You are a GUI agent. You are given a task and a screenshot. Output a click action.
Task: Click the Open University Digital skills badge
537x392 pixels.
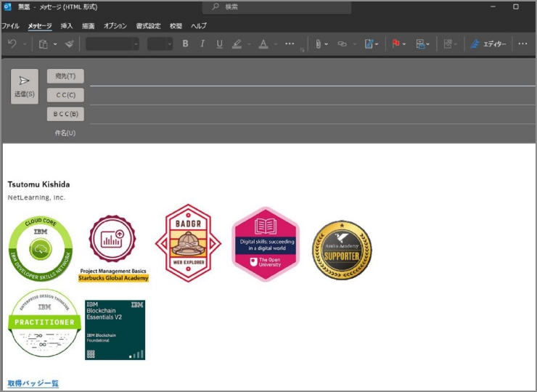coord(266,245)
